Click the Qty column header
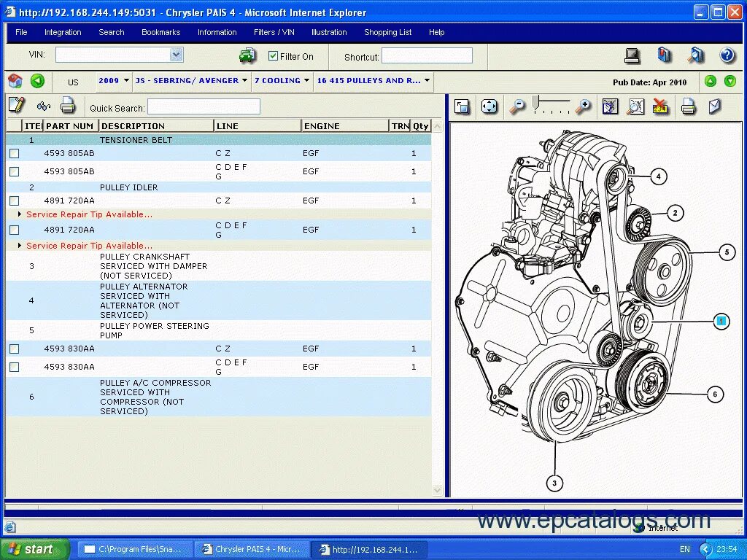The image size is (747, 560). pyautogui.click(x=421, y=125)
